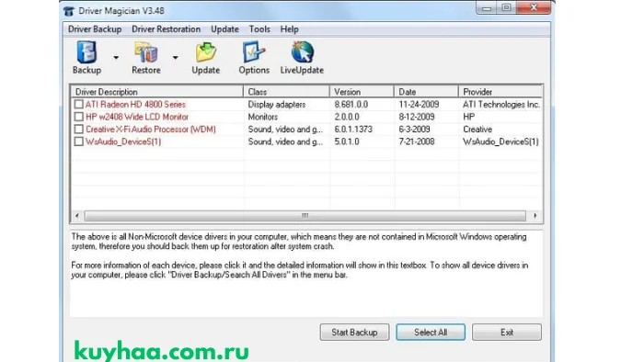The image size is (644, 362).
Task: Sort by Driver Description column header
Action: click(157, 92)
